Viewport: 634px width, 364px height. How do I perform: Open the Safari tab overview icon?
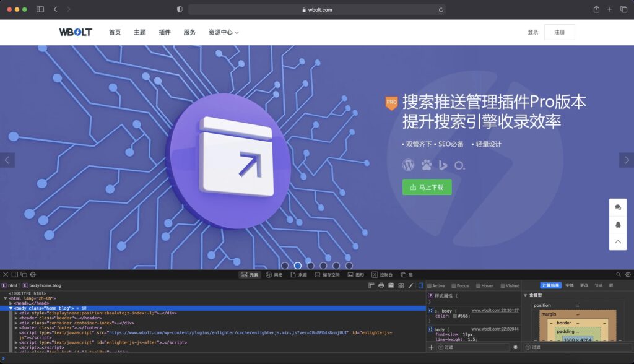pyautogui.click(x=623, y=9)
